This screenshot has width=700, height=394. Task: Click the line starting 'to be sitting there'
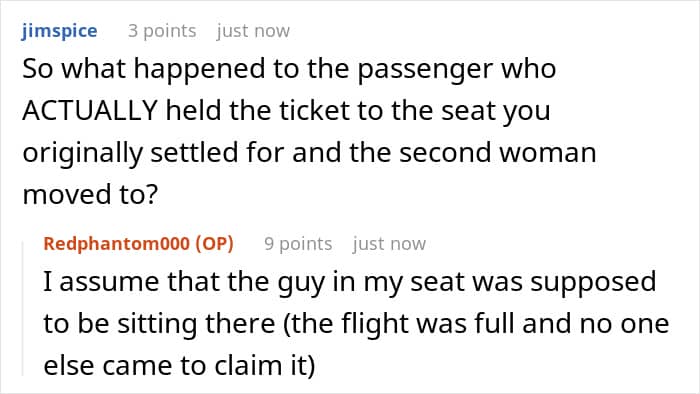tap(356, 324)
